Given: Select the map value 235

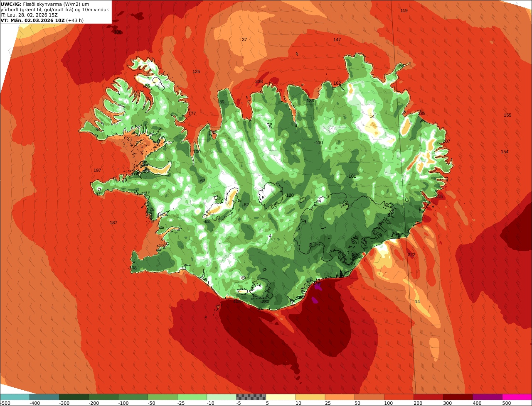Looking at the screenshot, I should pos(422,113).
